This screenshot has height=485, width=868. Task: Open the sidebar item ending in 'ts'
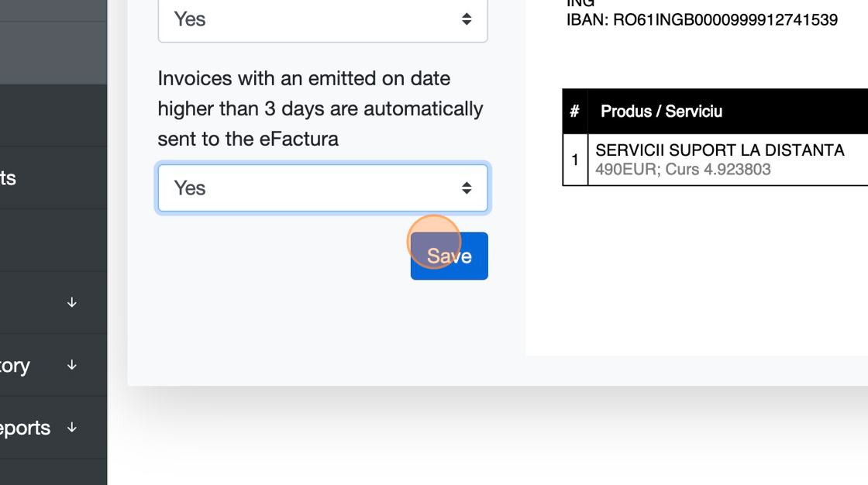9,178
